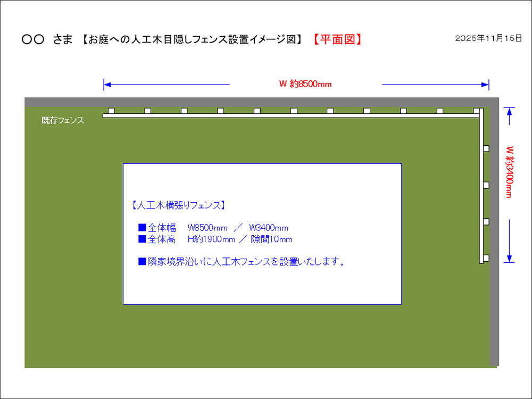Viewport: 532px width, 399px height.
Task: Select the date 2025年11月15日
Action: [x=488, y=38]
